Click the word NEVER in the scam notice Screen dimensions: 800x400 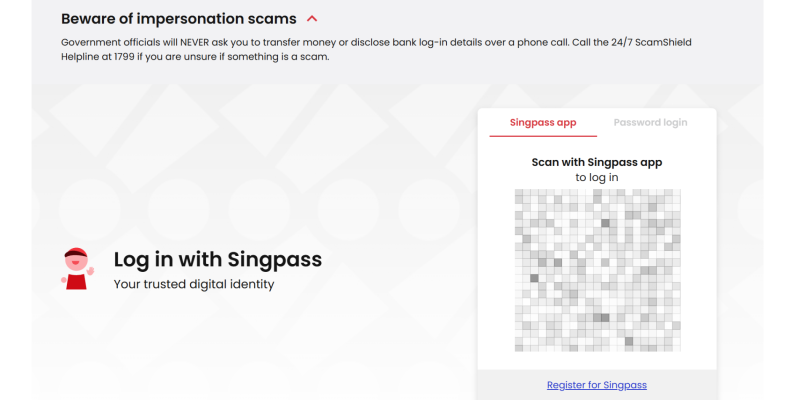tap(233, 42)
